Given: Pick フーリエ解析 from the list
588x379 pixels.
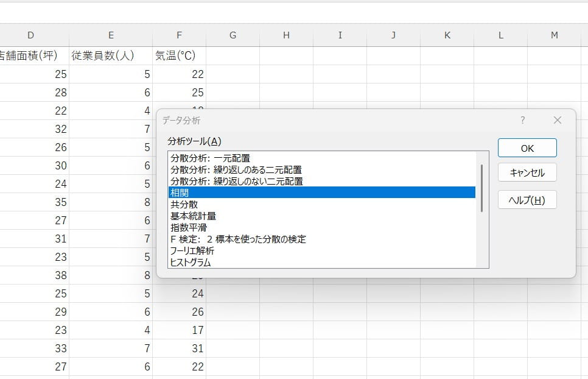Looking at the screenshot, I should (x=192, y=250).
